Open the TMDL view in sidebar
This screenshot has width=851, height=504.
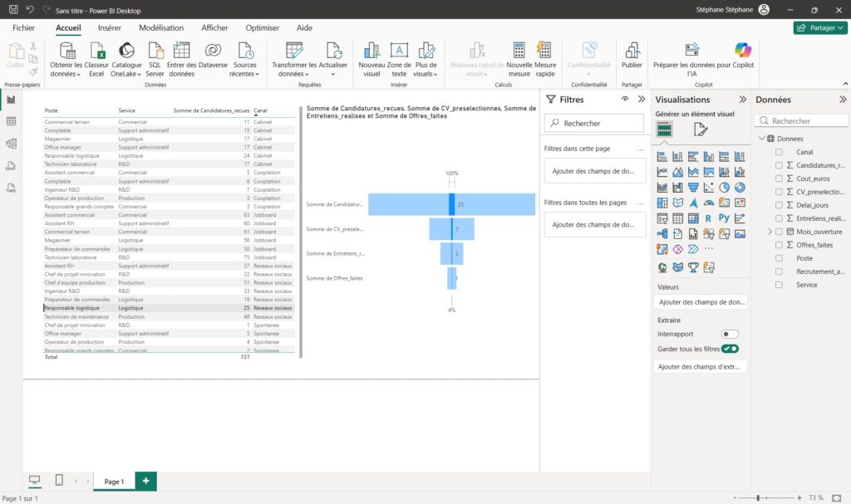click(11, 188)
